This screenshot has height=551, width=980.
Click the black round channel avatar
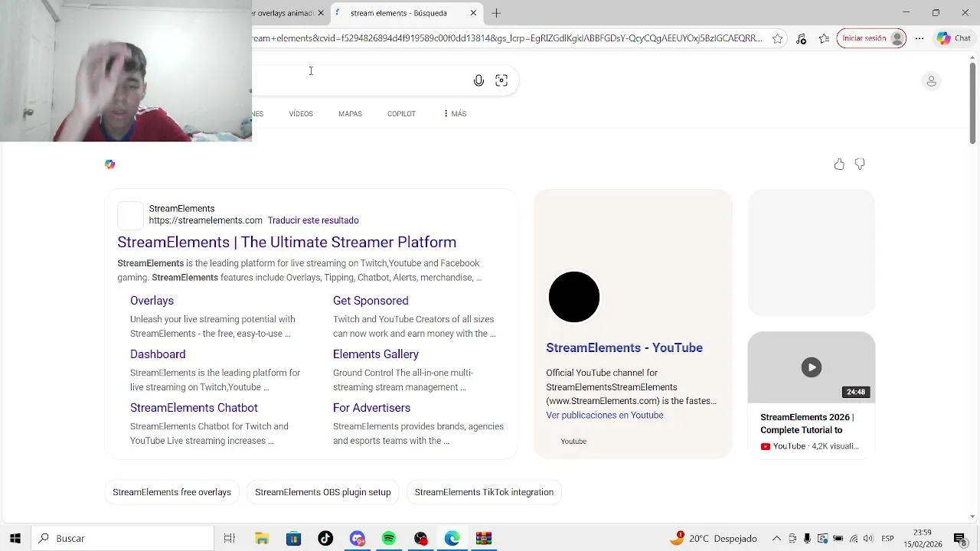(574, 297)
